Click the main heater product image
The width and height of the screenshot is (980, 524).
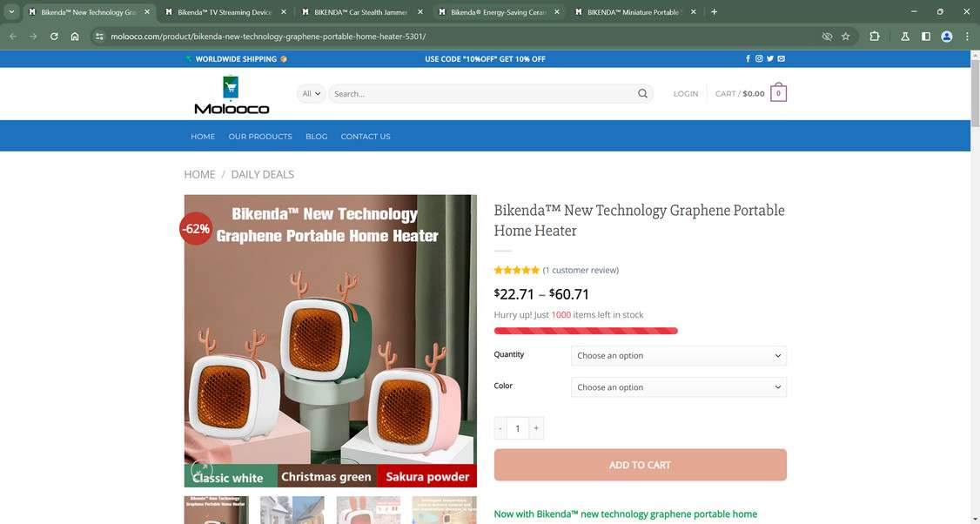pos(330,341)
